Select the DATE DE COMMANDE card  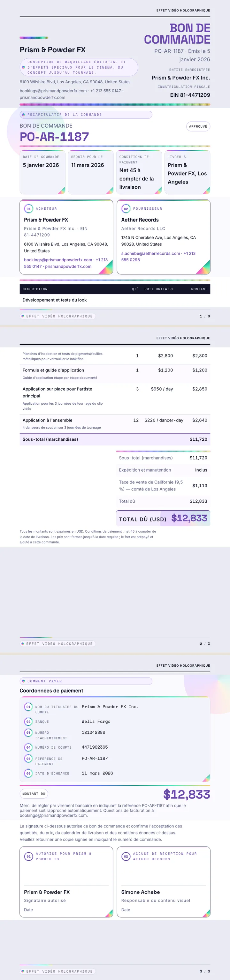point(43,172)
